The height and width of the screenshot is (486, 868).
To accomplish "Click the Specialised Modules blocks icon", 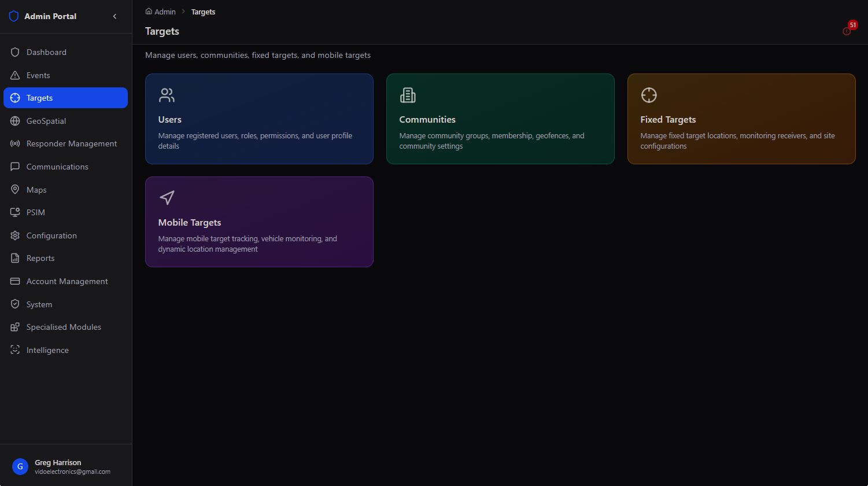I will (x=15, y=327).
